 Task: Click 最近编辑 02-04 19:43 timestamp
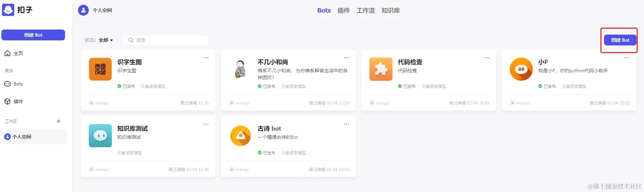469,103
